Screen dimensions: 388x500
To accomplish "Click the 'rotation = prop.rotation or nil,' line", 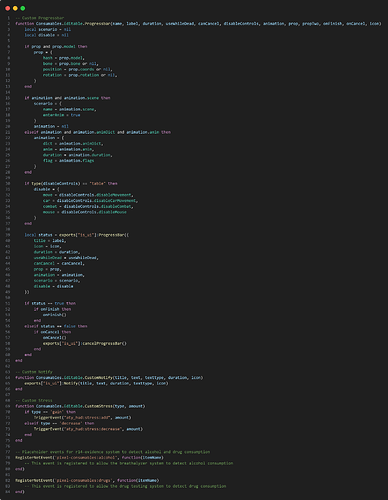I will (80, 75).
